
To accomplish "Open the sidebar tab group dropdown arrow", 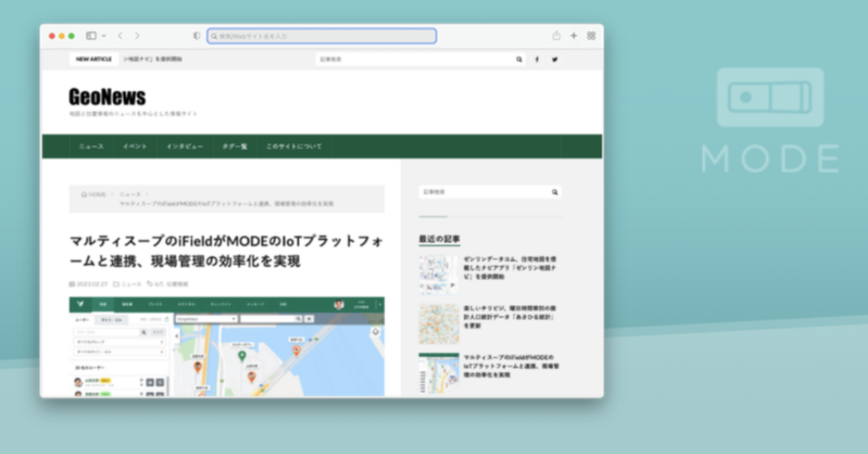I will 104,36.
